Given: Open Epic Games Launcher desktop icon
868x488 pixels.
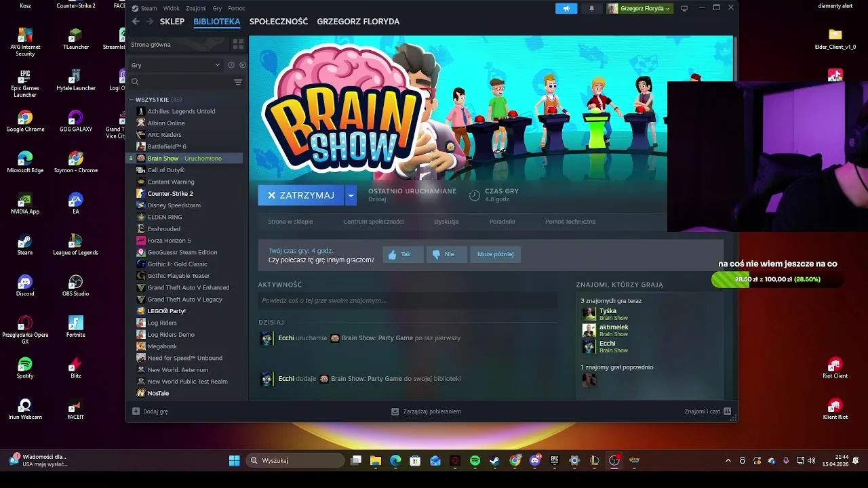Looking at the screenshot, I should 25,83.
